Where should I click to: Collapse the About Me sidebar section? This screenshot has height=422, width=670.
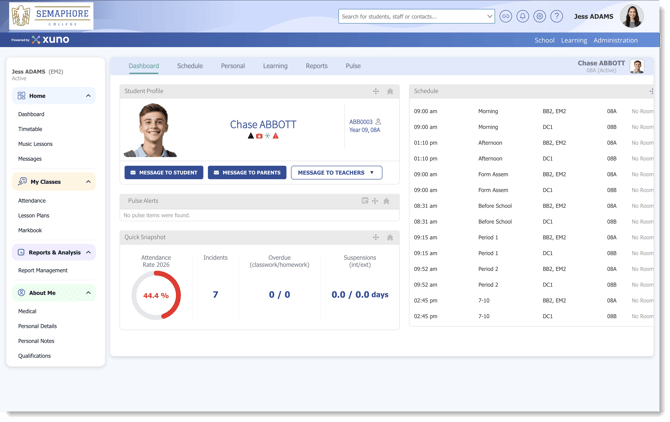point(88,293)
